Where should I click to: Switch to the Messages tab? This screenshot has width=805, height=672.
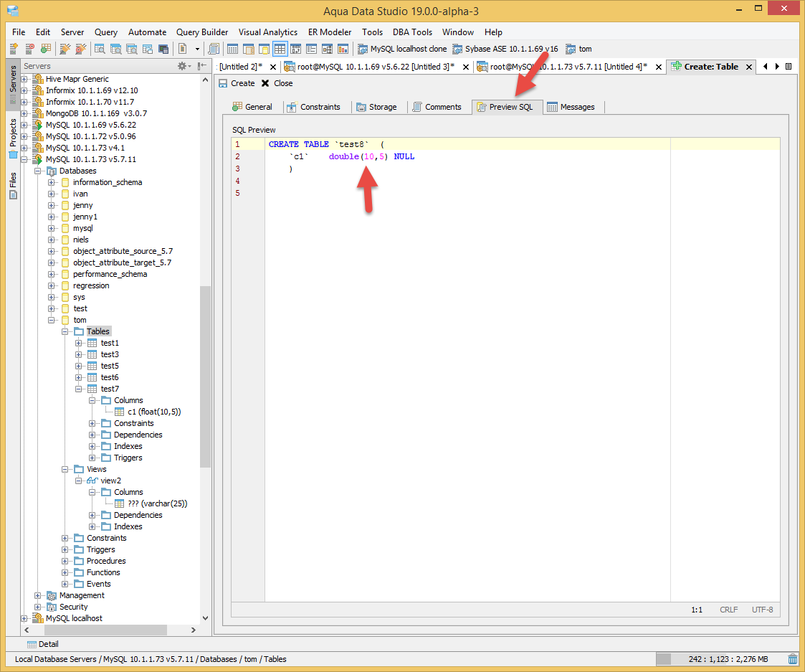[571, 107]
